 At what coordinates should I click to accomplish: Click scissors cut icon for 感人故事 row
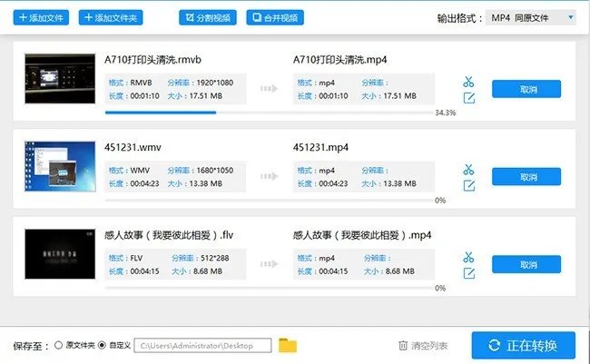click(468, 257)
